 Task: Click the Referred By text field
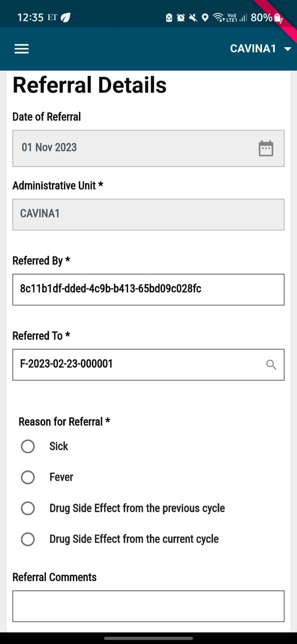coord(148,289)
